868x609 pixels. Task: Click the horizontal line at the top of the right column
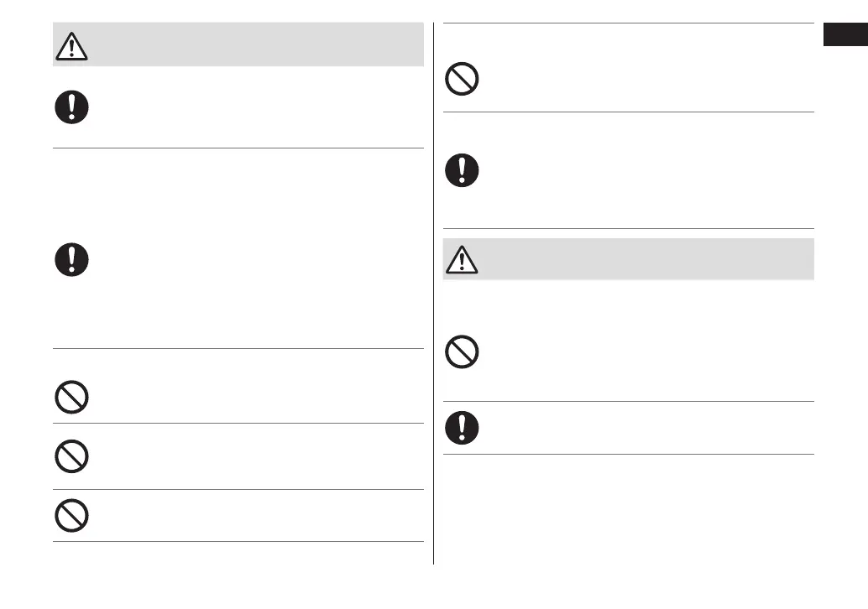[628, 23]
